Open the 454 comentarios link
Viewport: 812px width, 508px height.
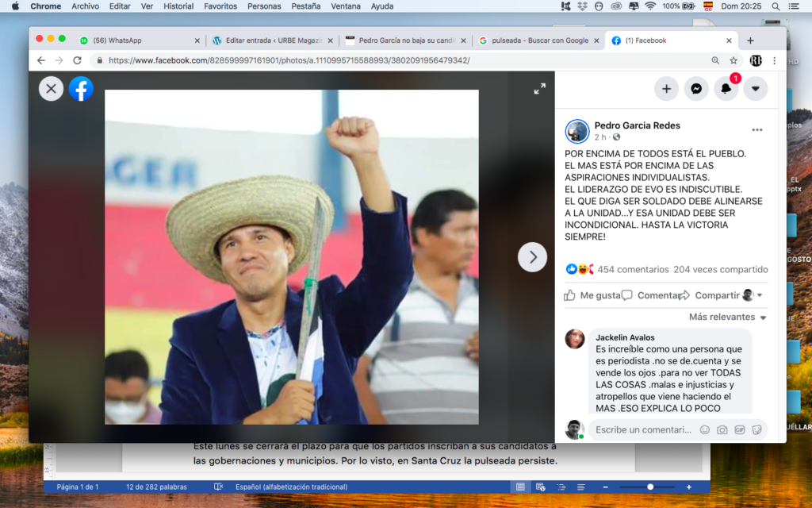[633, 269]
